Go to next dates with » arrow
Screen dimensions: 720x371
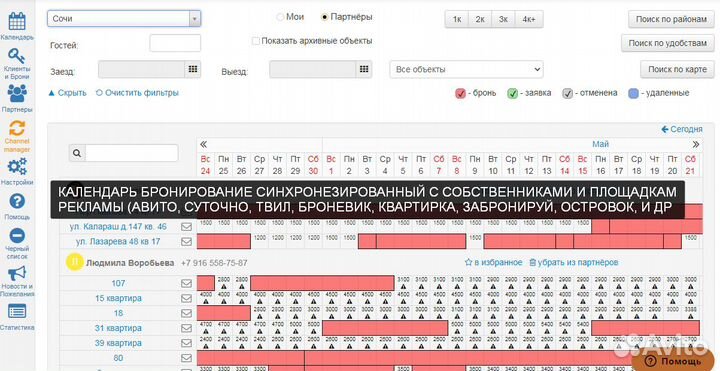696,145
